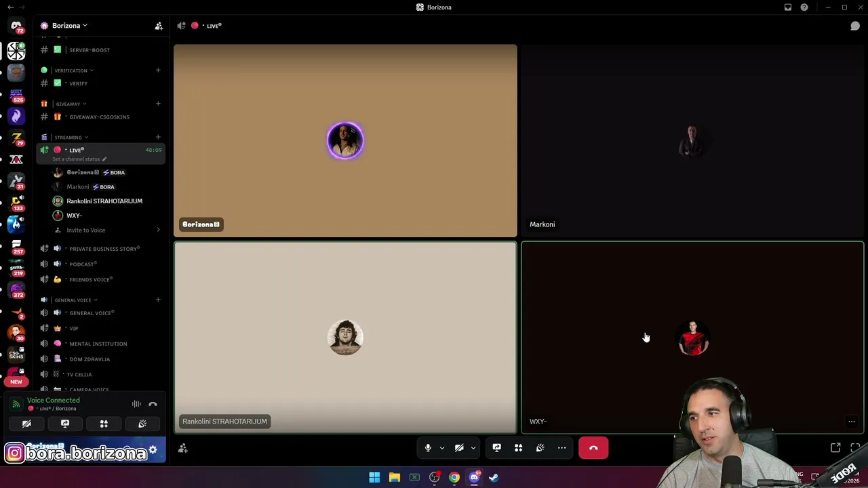Join the Private Business Story voice channel
The height and width of the screenshot is (488, 868).
[x=100, y=249]
